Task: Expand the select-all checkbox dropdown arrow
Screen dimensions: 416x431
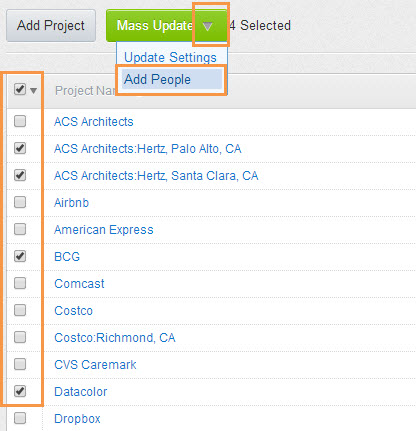Action: click(x=33, y=91)
